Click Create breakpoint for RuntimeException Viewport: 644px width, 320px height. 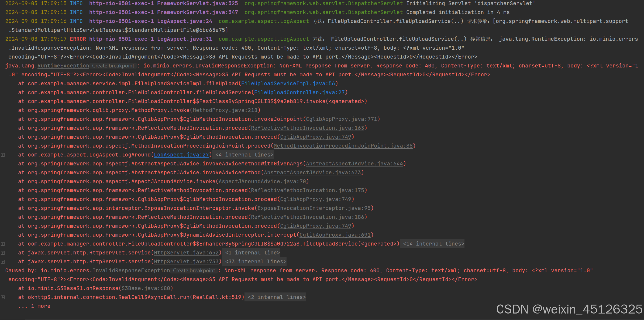tap(113, 66)
